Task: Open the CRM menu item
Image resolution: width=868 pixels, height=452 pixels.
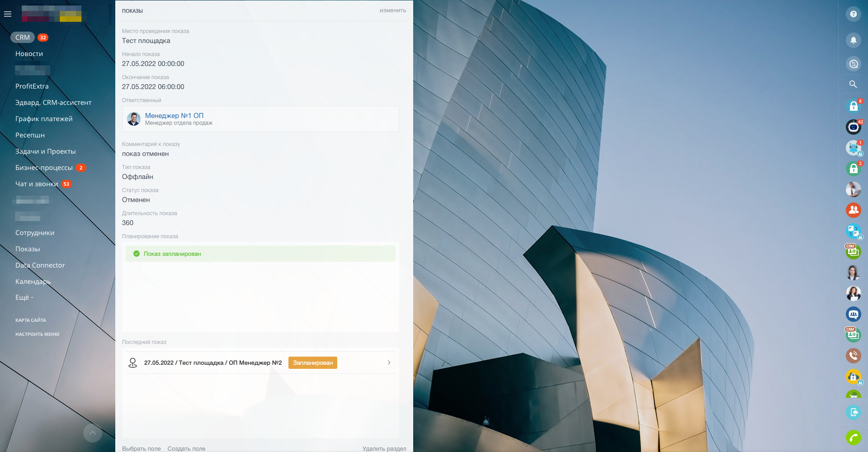Action: click(x=23, y=38)
